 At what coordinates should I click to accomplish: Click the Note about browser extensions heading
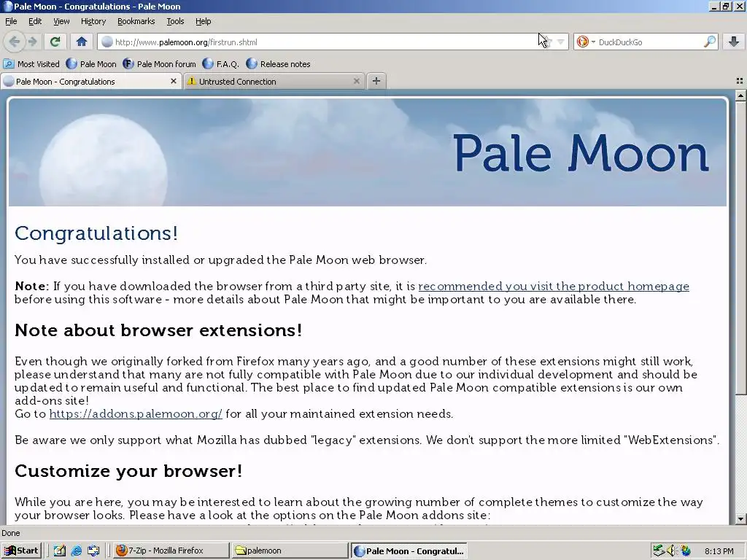(x=158, y=330)
